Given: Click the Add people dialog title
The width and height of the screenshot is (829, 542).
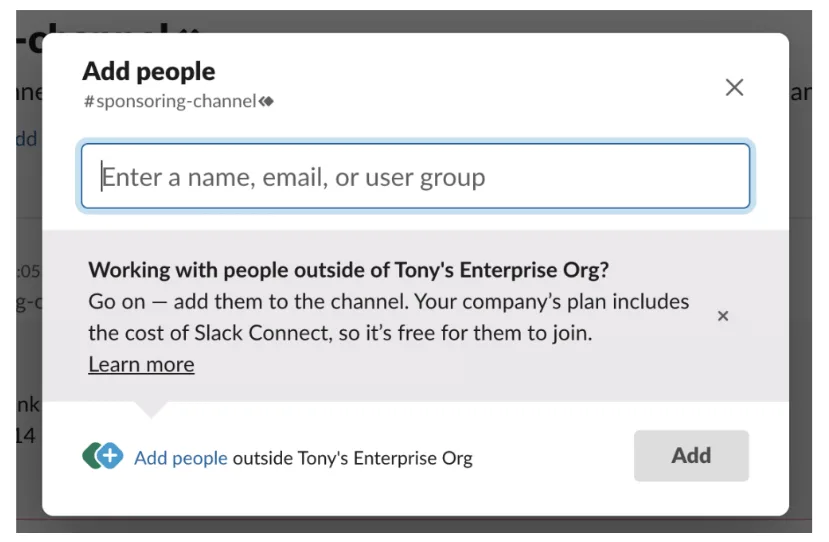Looking at the screenshot, I should (x=148, y=71).
